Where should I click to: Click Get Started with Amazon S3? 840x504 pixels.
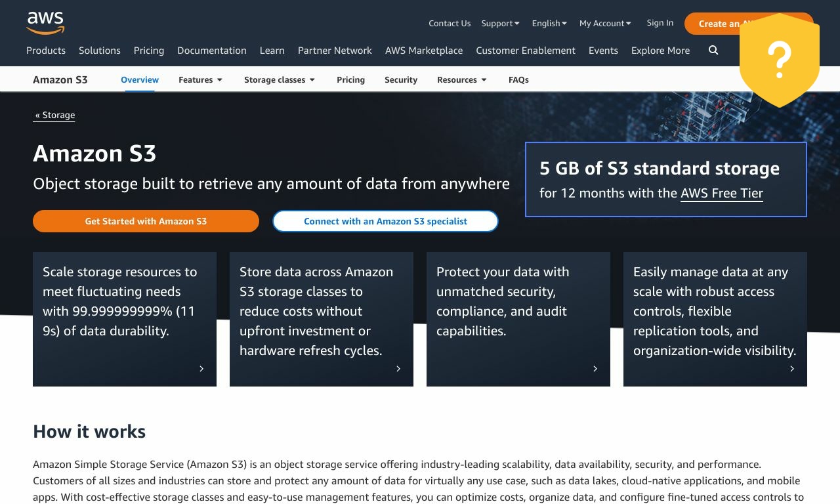[x=146, y=221]
